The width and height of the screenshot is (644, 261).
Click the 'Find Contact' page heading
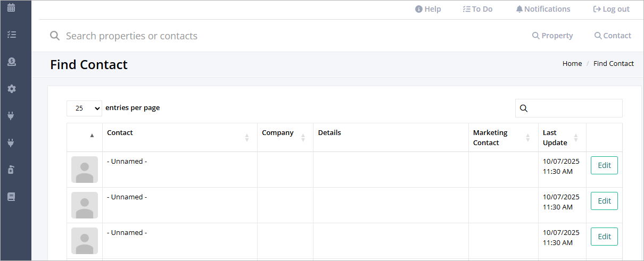coord(89,64)
